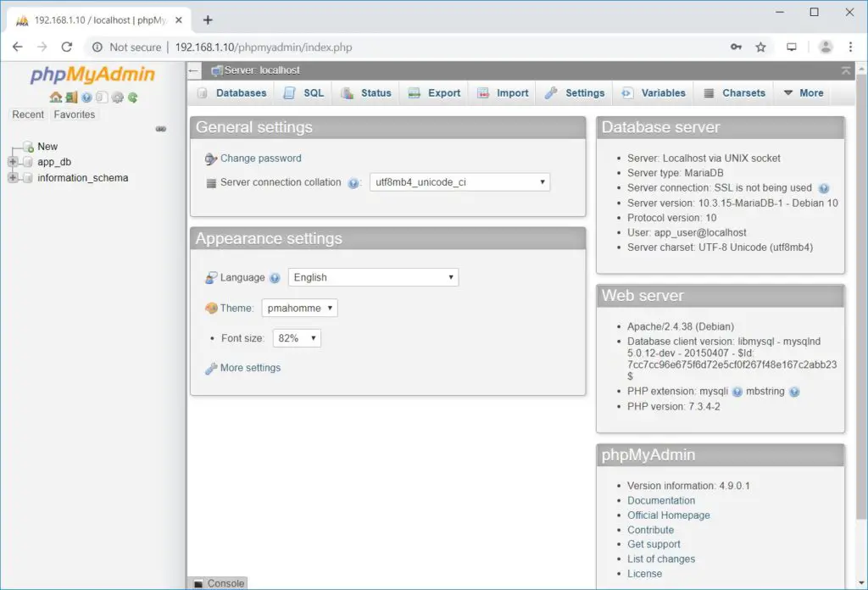This screenshot has width=868, height=590.
Task: Select information_schema in the navigation tree
Action: coord(82,178)
